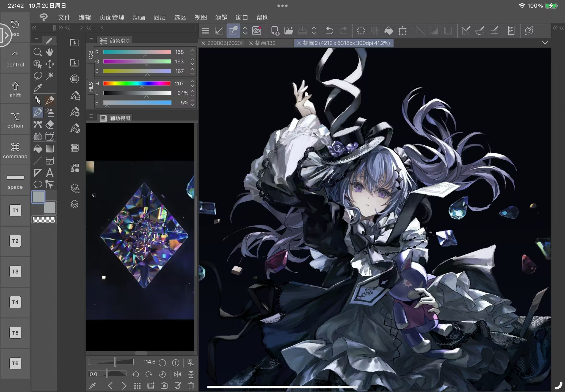Viewport: 565px width, 392px height.
Task: Select the highlighted Brush tool
Action: click(x=38, y=112)
